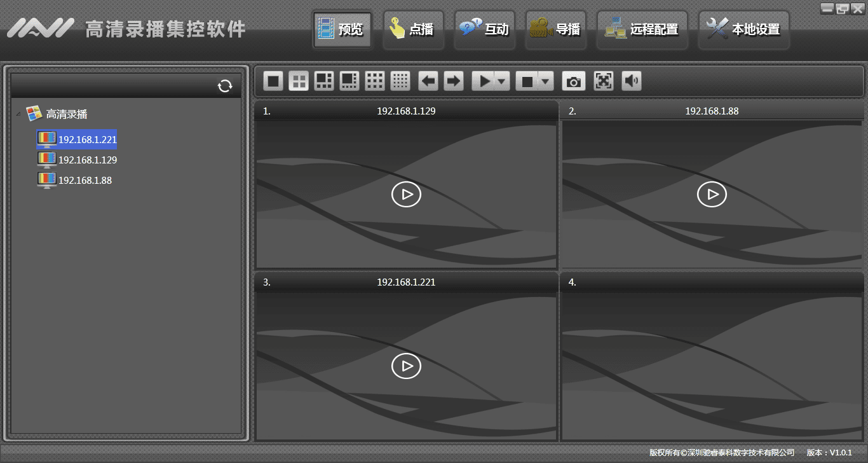Open the dropdown arrow beside stop button
The image size is (868, 463).
(545, 81)
